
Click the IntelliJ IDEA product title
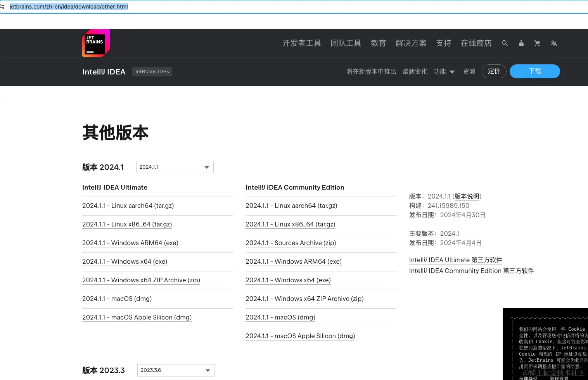point(104,72)
